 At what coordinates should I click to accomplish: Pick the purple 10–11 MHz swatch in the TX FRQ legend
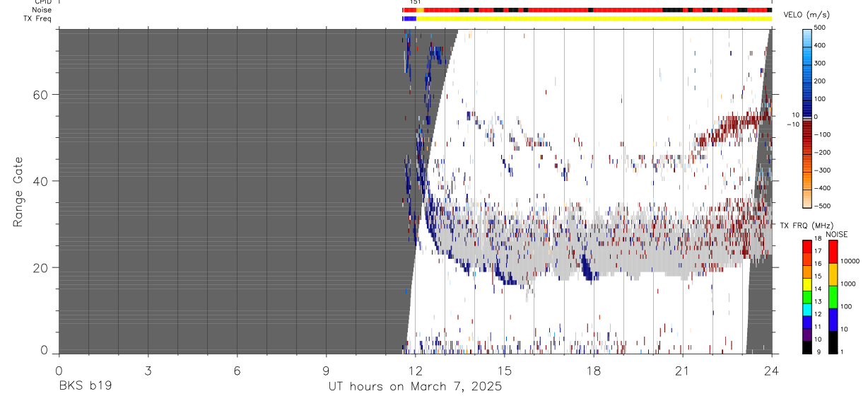tap(807, 335)
